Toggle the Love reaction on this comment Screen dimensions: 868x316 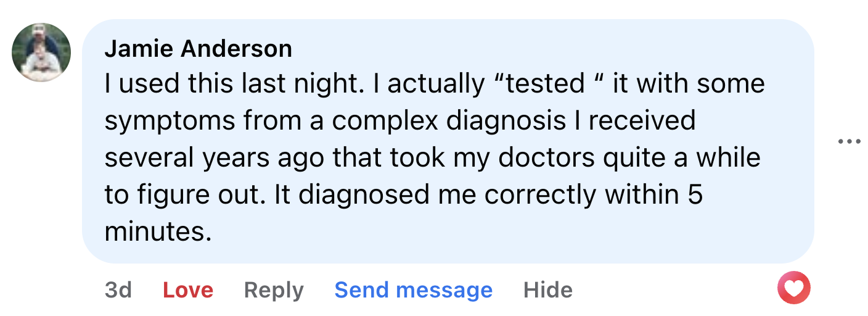pyautogui.click(x=188, y=290)
